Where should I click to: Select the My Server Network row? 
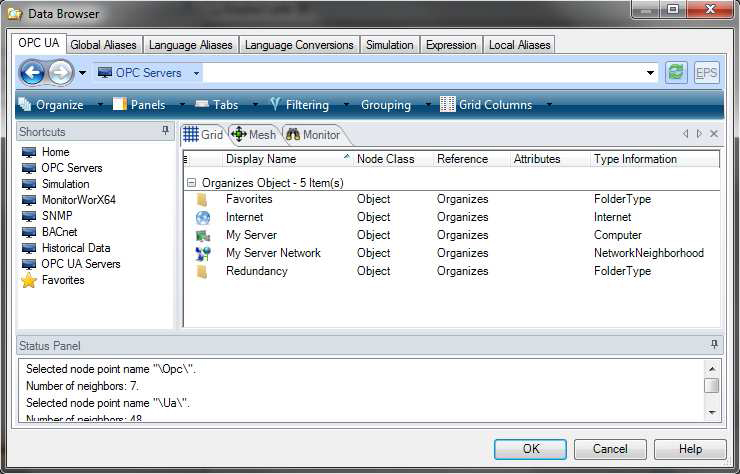click(x=273, y=253)
